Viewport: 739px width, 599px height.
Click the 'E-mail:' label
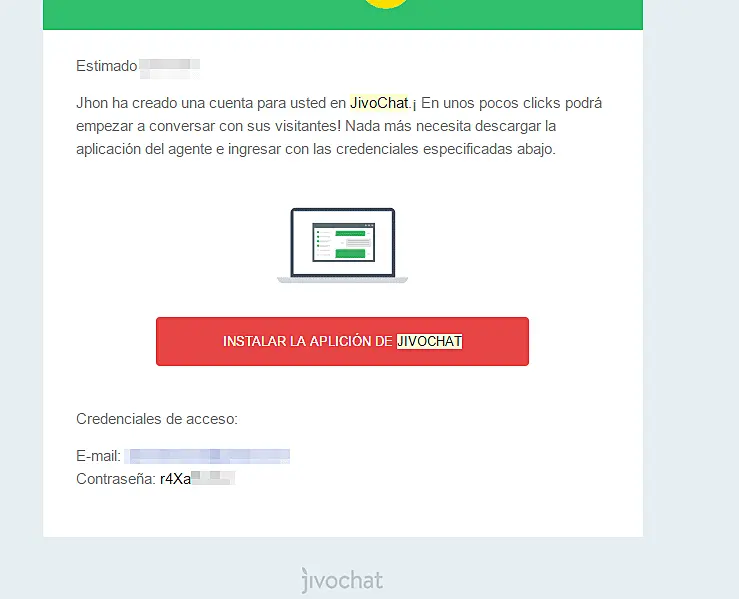pyautogui.click(x=99, y=456)
